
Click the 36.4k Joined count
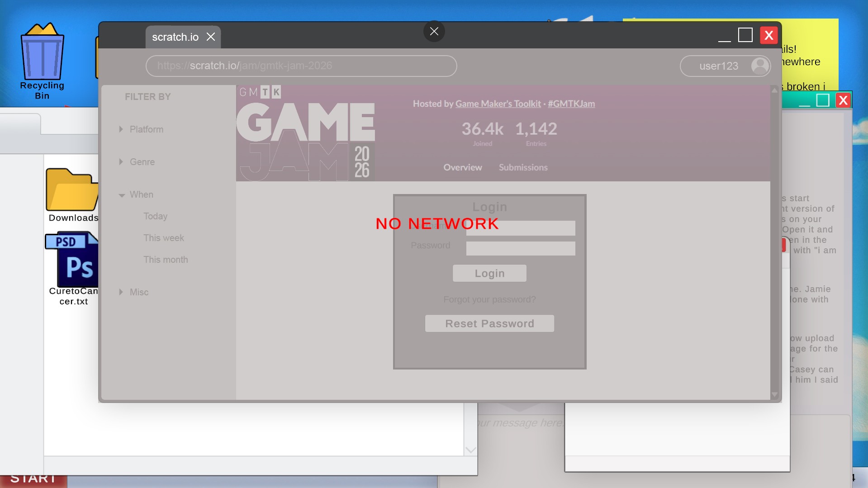coord(483,133)
